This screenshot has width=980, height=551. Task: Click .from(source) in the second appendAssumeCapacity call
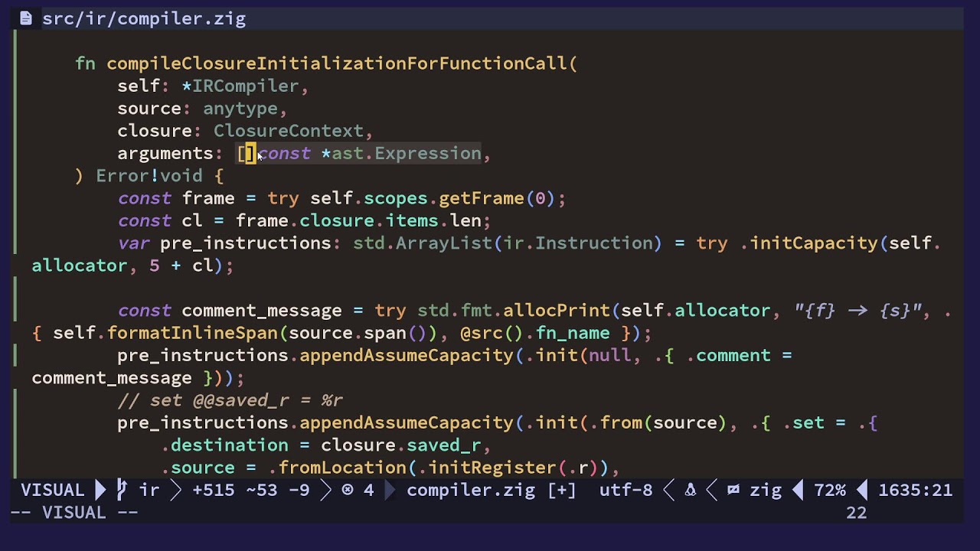[x=657, y=422]
